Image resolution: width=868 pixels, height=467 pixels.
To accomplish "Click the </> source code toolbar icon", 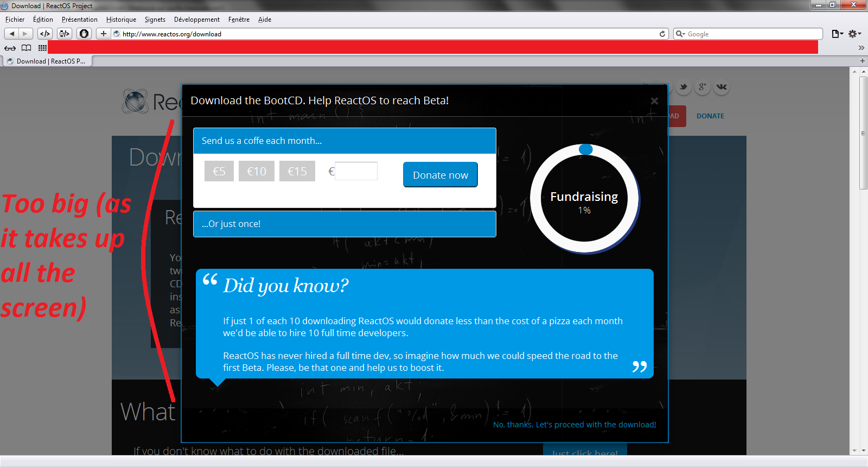I will pos(45,34).
